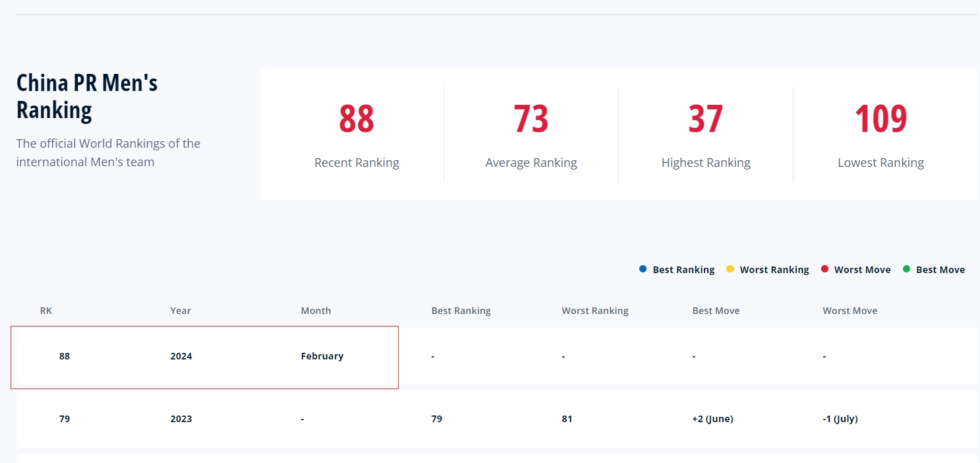The height and width of the screenshot is (463, 980).
Task: Click rank 79 in RK column of 2023 row
Action: coord(64,419)
